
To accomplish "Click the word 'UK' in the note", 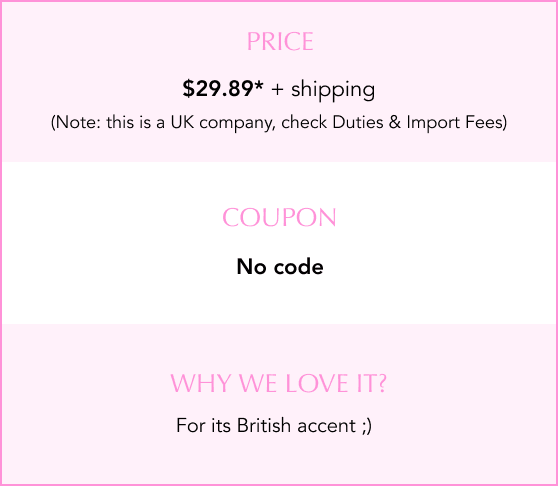I will (x=183, y=122).
